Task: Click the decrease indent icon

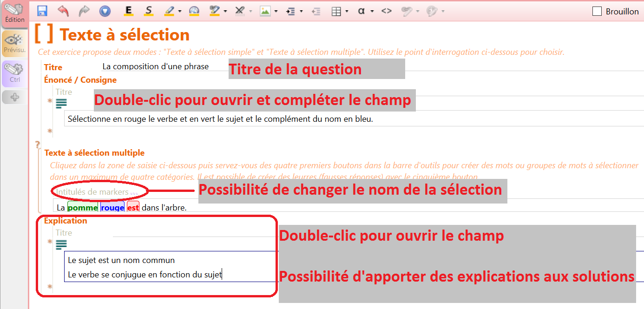Action: pos(316,11)
